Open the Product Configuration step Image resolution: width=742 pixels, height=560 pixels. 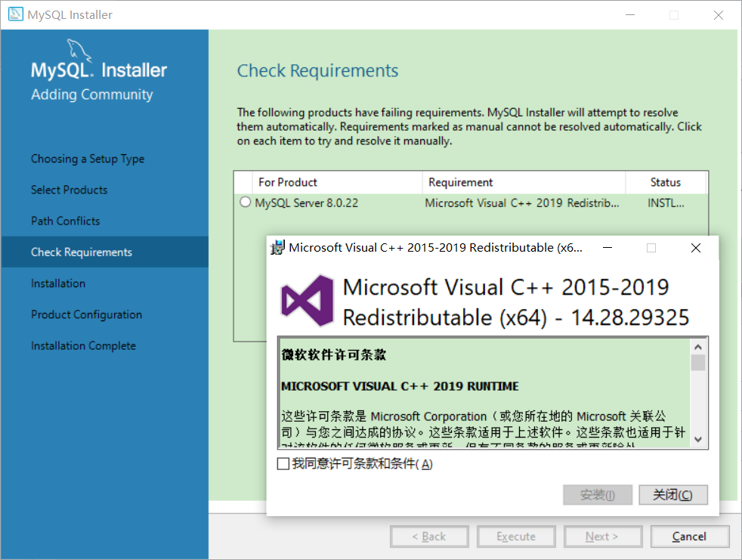tap(87, 315)
